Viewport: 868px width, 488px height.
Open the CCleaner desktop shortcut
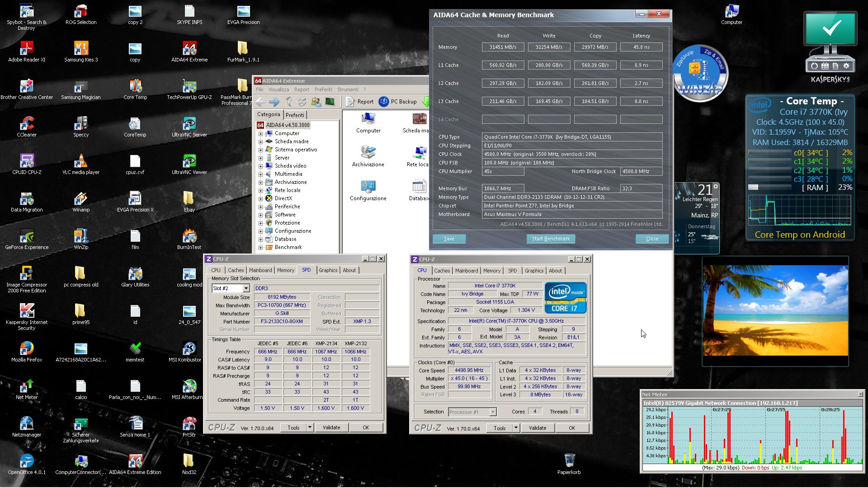pyautogui.click(x=27, y=127)
